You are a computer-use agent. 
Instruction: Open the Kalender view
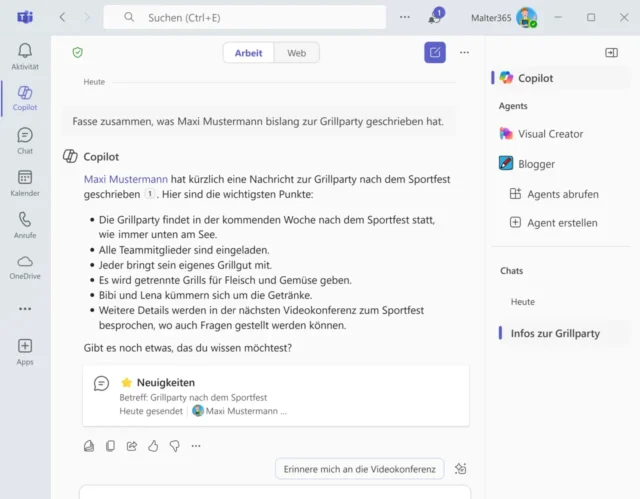25,182
